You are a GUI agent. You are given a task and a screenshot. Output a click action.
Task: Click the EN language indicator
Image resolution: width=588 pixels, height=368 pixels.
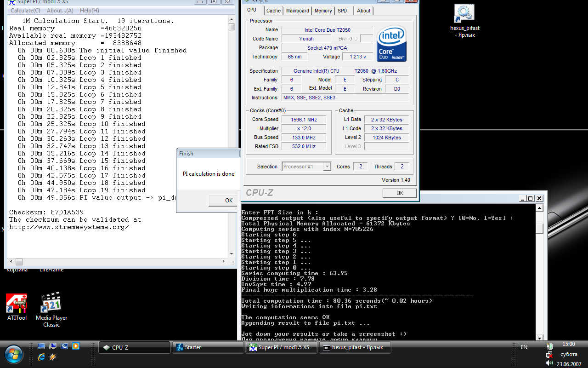tap(524, 347)
